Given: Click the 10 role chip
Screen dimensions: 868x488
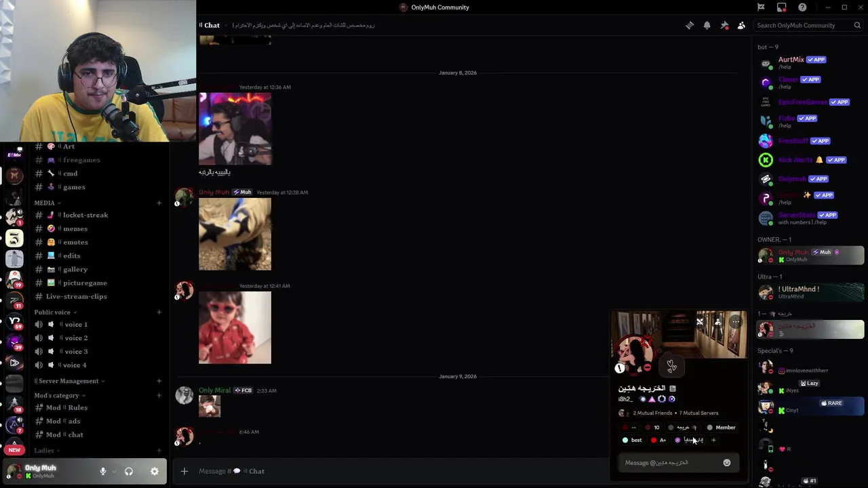Looking at the screenshot, I should (652, 428).
